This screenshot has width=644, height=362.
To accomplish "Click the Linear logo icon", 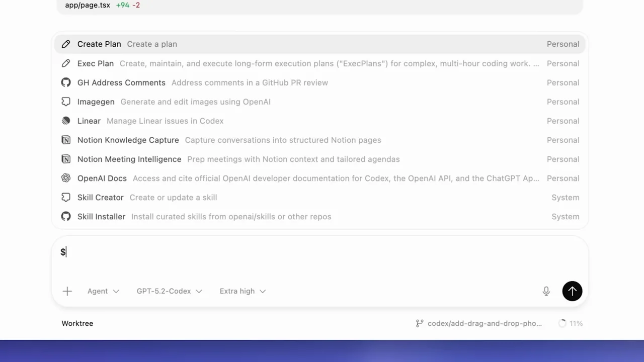I will point(66,121).
